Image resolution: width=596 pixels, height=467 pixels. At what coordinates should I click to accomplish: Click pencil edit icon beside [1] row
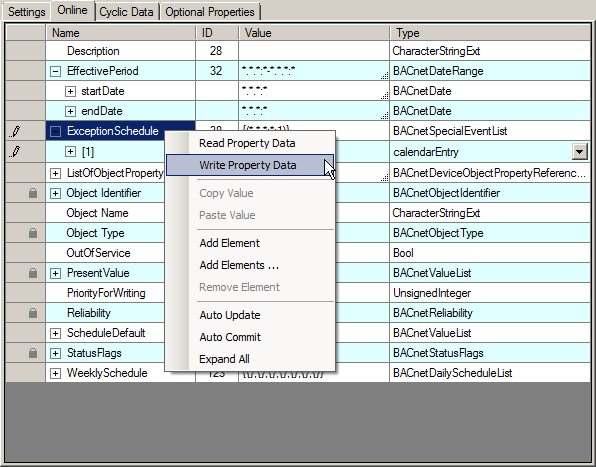click(x=15, y=152)
